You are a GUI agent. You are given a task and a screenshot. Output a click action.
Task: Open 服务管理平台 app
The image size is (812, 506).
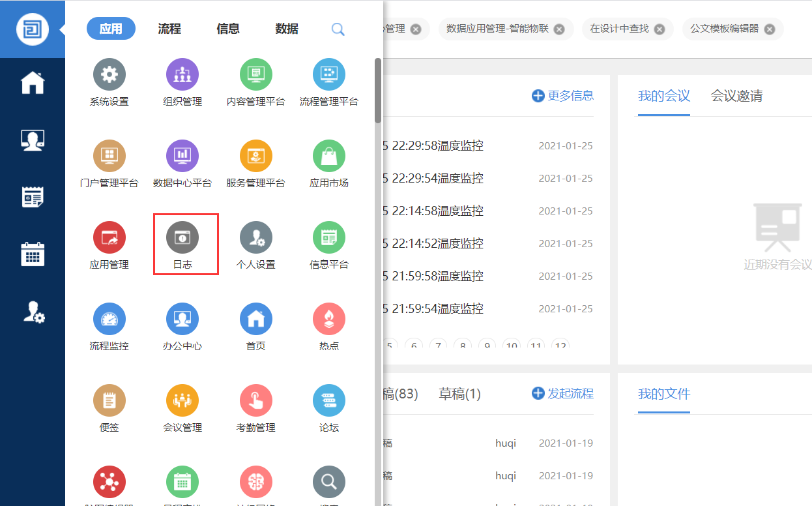click(255, 164)
